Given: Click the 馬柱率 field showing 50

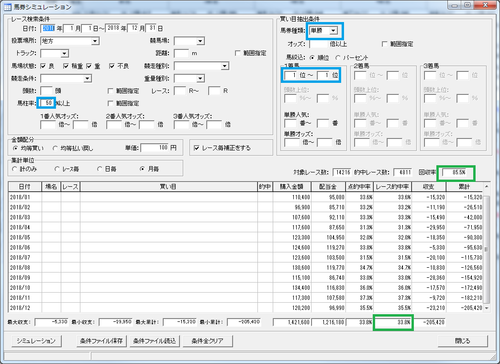Looking at the screenshot, I should click(47, 103).
